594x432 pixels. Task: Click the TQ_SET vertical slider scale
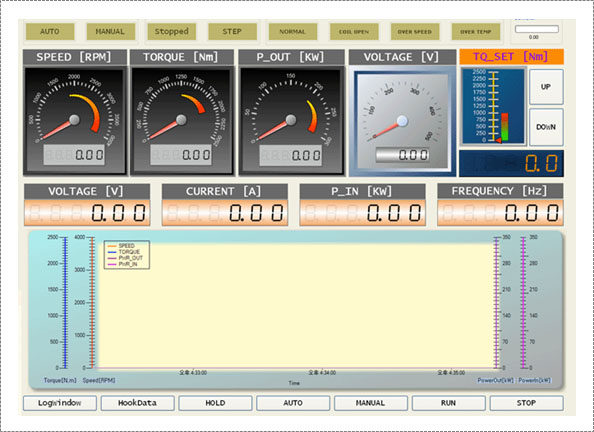click(x=493, y=106)
